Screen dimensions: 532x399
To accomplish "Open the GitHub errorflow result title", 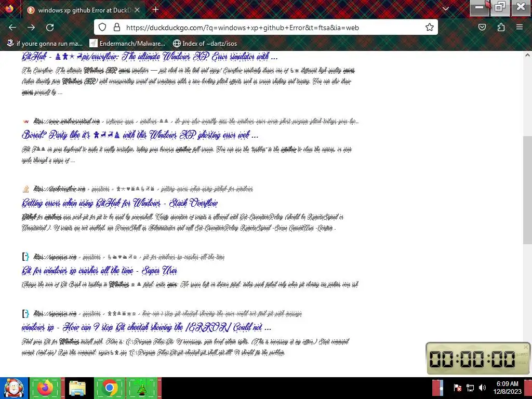I will click(150, 57).
